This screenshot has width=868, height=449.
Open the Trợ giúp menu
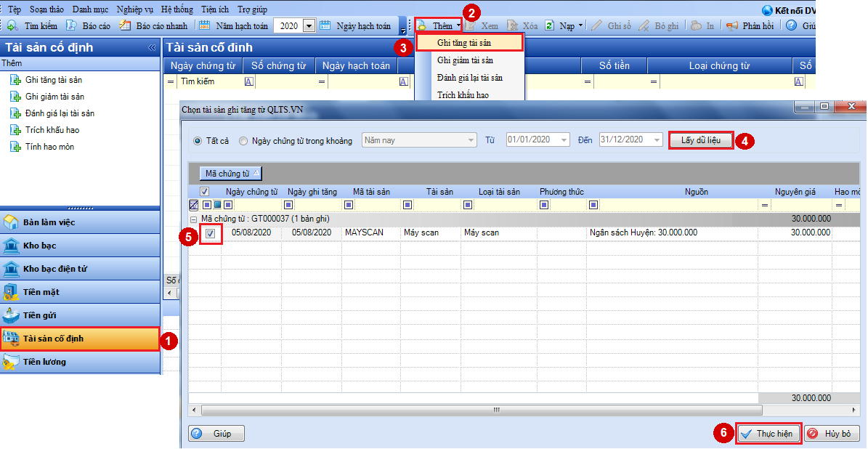point(252,9)
